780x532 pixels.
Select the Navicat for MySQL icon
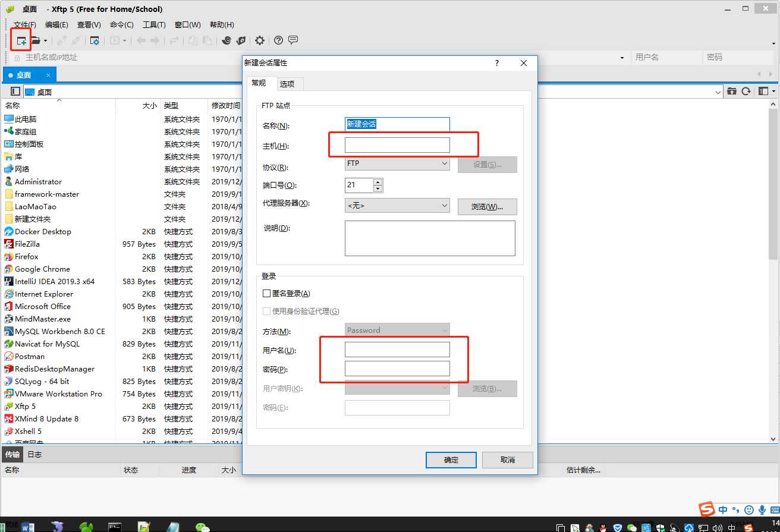tap(9, 344)
